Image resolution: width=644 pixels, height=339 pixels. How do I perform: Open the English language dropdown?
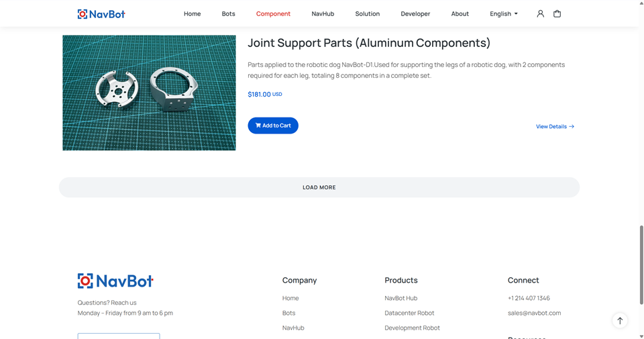click(x=504, y=13)
